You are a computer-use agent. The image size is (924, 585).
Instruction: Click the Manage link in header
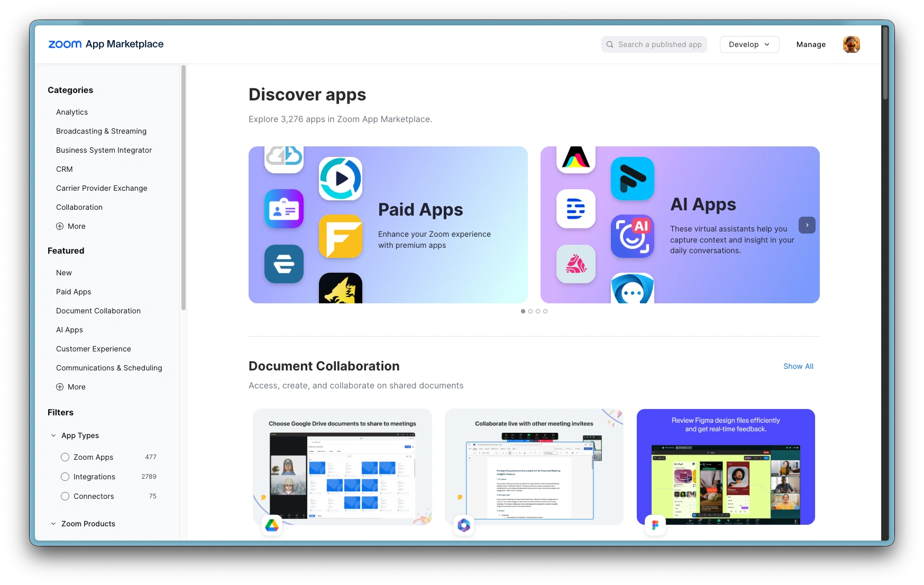[811, 44]
